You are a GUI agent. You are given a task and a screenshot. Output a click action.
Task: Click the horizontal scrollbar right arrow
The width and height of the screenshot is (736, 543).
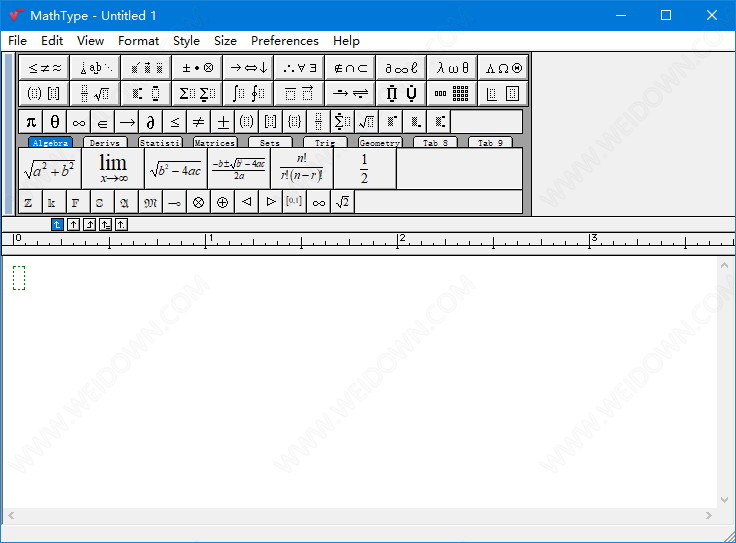tap(709, 516)
